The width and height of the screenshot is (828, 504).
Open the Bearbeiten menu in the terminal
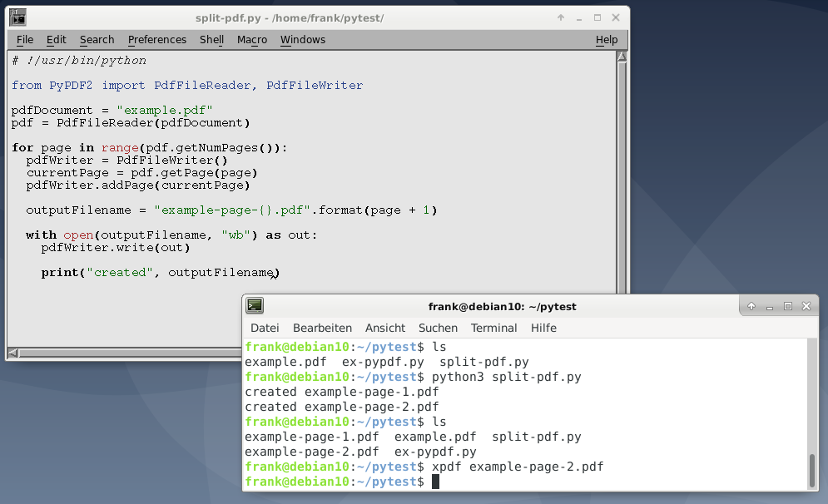(322, 328)
